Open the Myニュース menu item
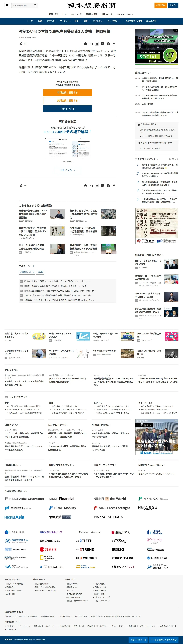The width and height of the screenshot is (183, 644). tap(77, 14)
